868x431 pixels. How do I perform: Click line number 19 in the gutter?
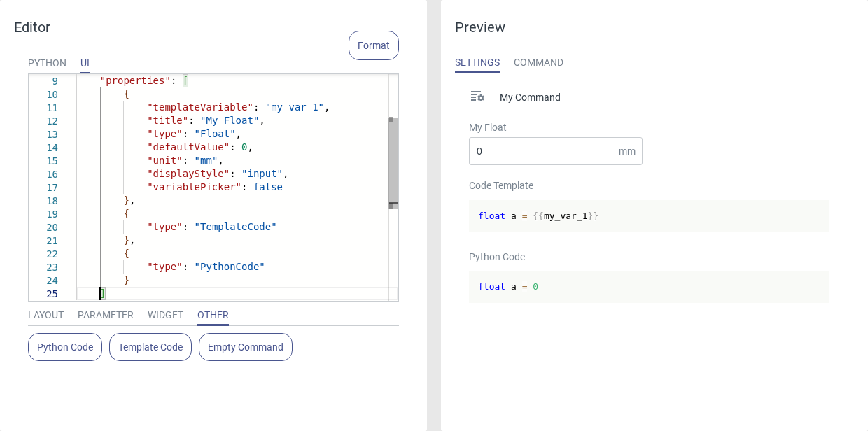pos(52,214)
